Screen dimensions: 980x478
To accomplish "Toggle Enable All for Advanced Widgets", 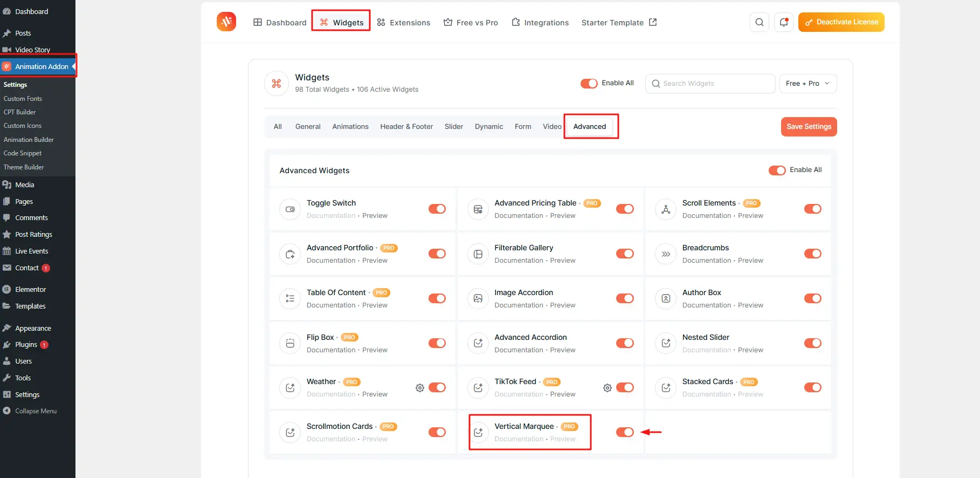I will coord(777,170).
